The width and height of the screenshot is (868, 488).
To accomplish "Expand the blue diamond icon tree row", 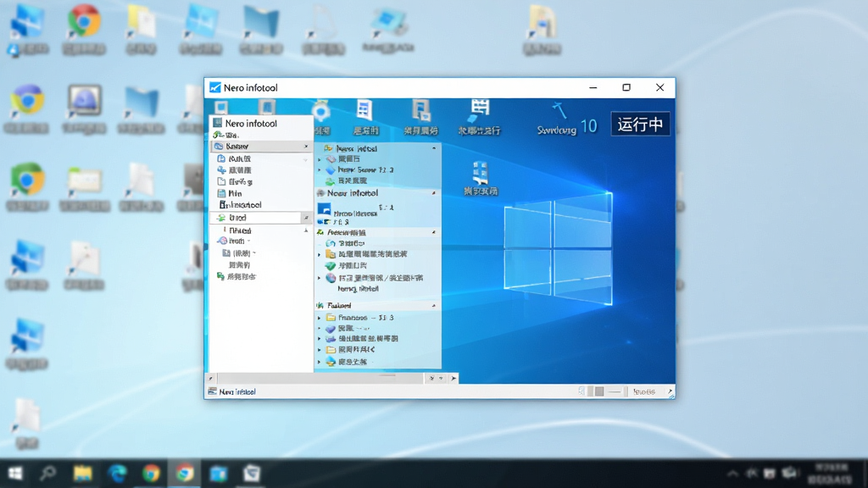I will [320, 169].
